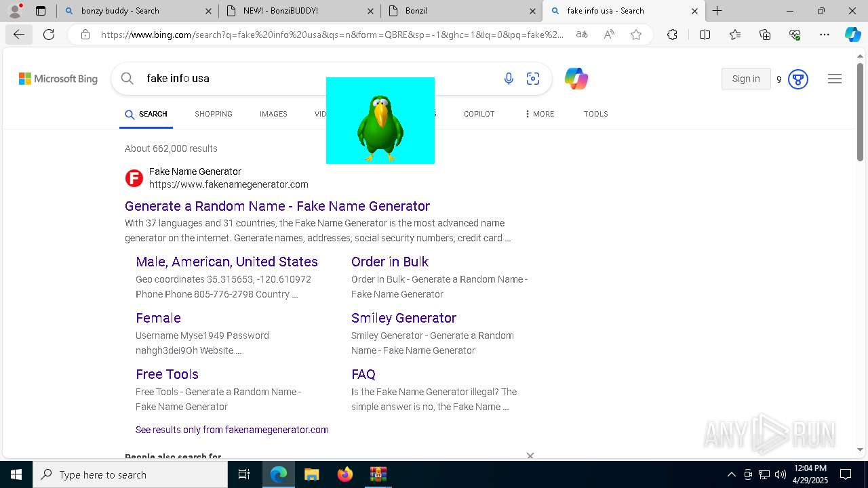This screenshot has height=488, width=868.
Task: Open the Order in Bulk link
Action: (390, 262)
